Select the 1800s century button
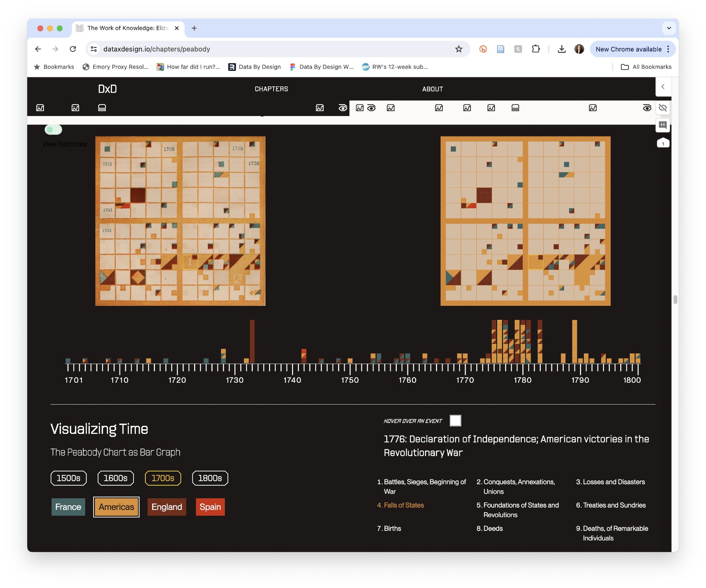706x588 pixels. 210,478
